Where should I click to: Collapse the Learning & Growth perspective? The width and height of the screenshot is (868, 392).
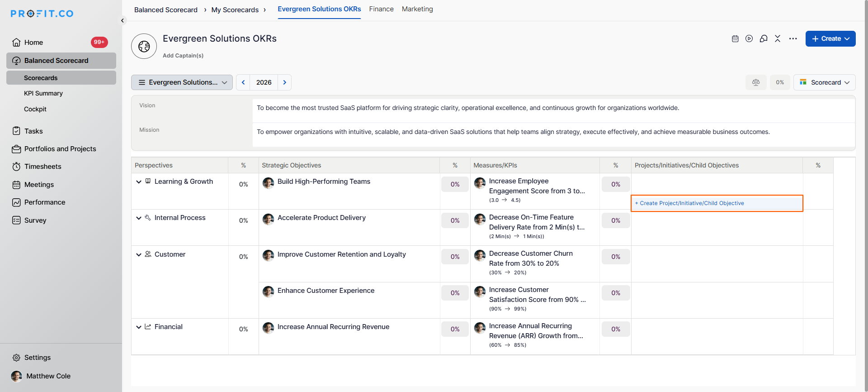[139, 182]
